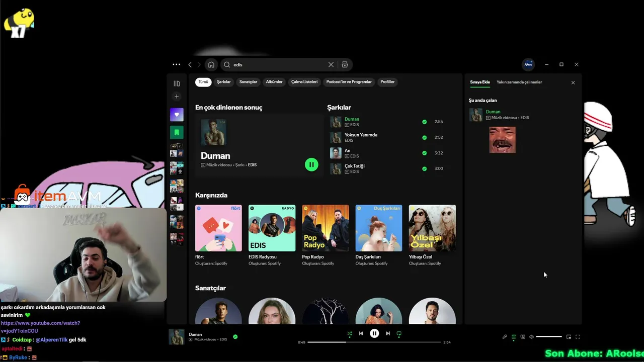Open the Browse icon beside search
This screenshot has width=644, height=362.
coord(345,64)
